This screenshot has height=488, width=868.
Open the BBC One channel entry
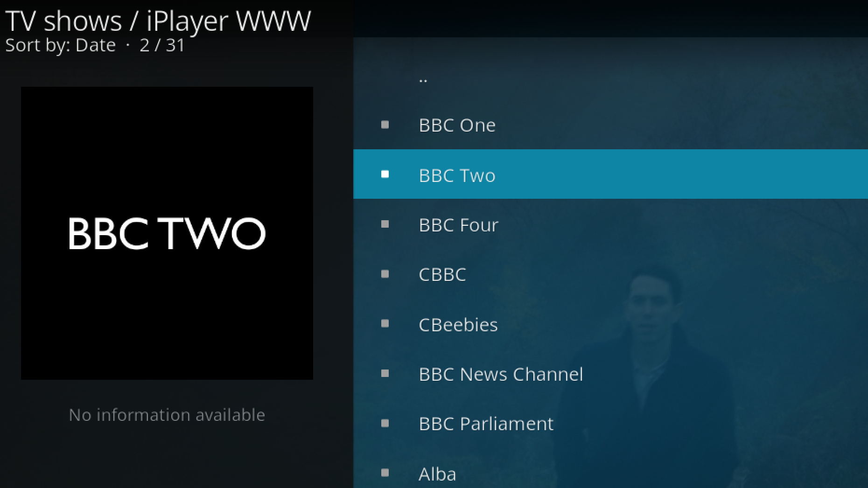coord(610,125)
